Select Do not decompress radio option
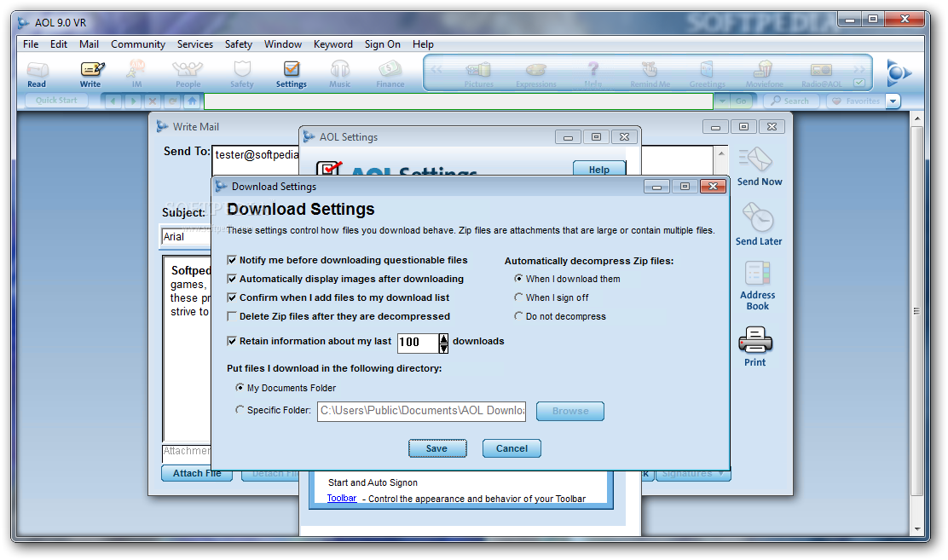 (518, 316)
